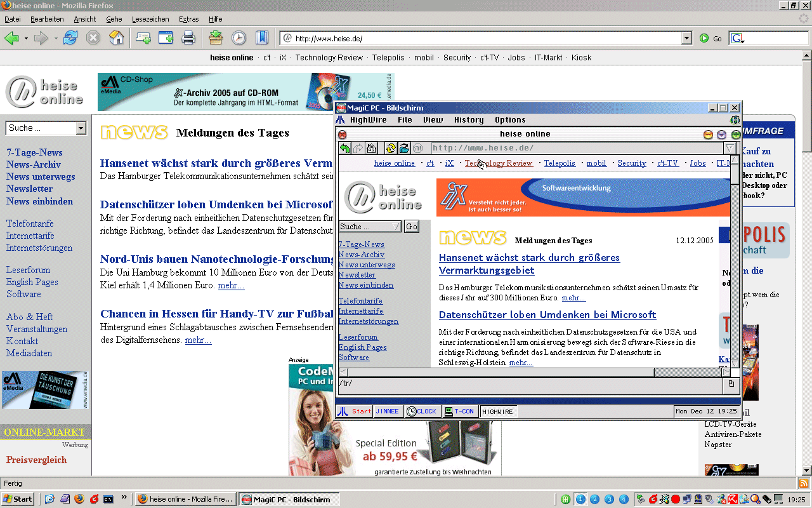This screenshot has height=508, width=812.
Task: Click the MagiC Start button in Atari taskbar
Action: coord(355,411)
